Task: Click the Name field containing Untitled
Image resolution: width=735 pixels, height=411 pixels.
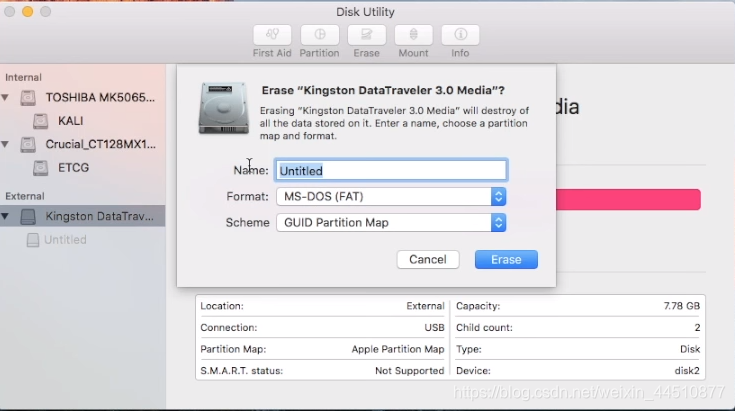Action: (391, 170)
